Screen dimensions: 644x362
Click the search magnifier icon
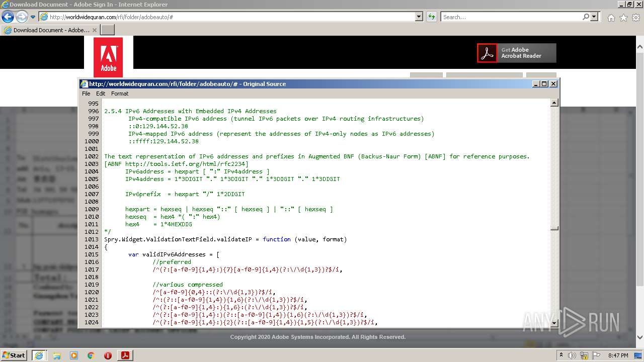586,17
